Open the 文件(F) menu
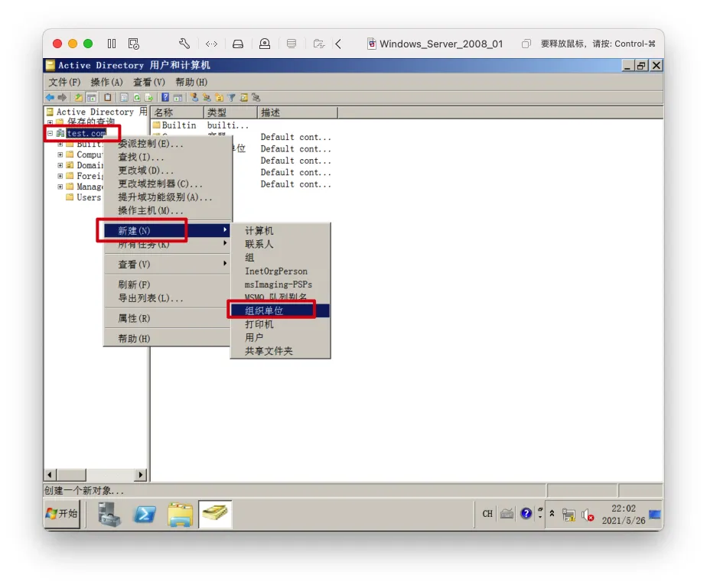 tap(64, 82)
